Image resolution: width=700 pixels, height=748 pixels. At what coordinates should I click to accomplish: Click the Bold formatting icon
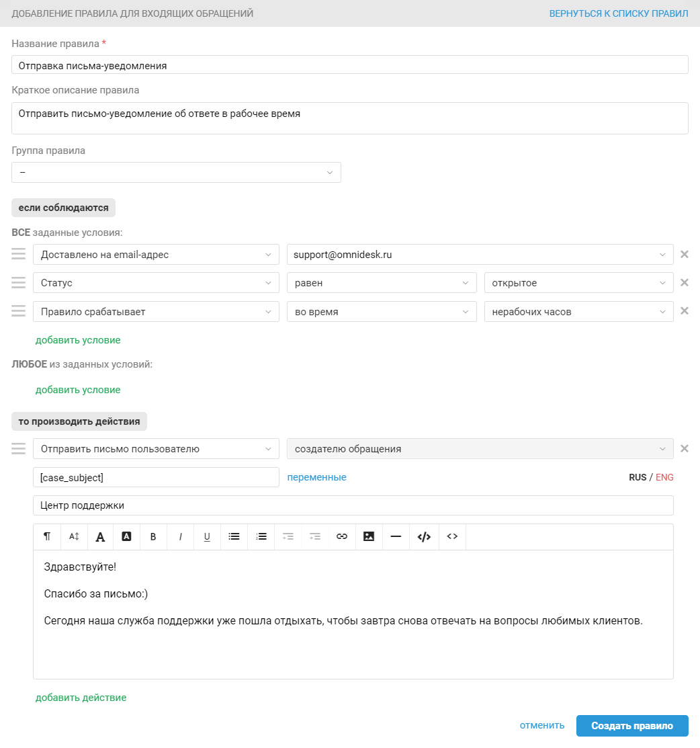[153, 537]
